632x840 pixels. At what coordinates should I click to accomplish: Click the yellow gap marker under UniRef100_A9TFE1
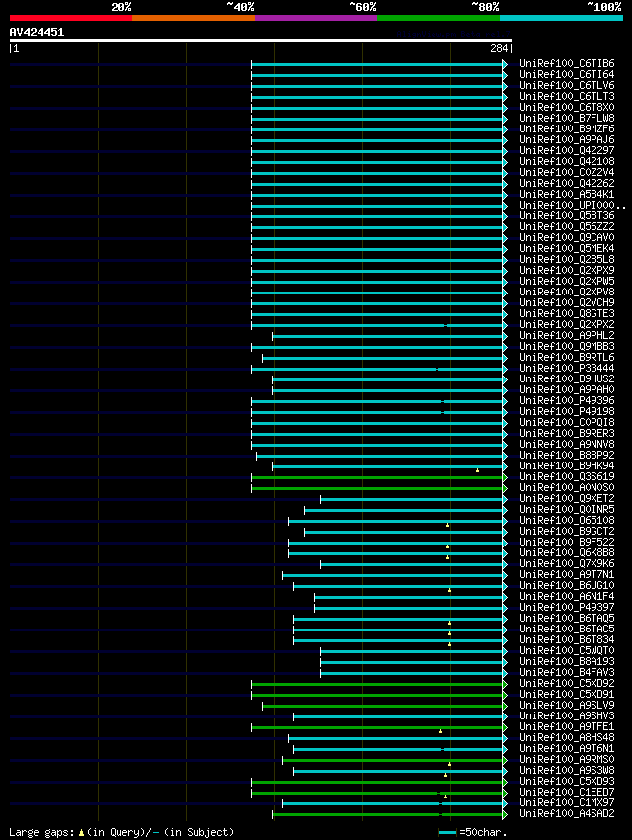pyautogui.click(x=441, y=731)
